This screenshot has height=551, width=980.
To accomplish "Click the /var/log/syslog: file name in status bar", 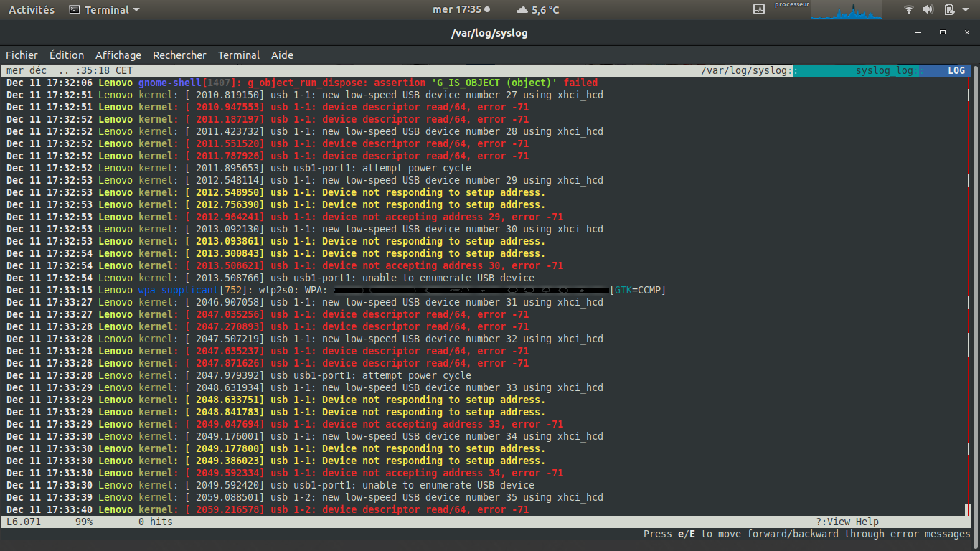I will pos(747,70).
